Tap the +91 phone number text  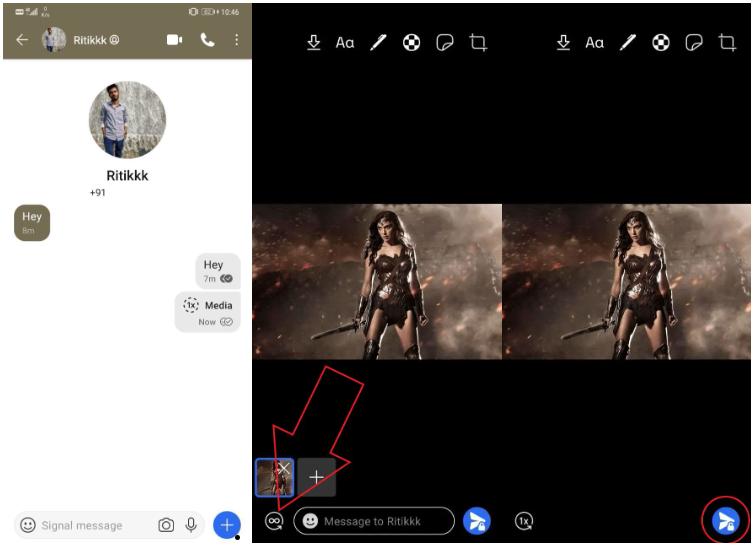point(98,192)
